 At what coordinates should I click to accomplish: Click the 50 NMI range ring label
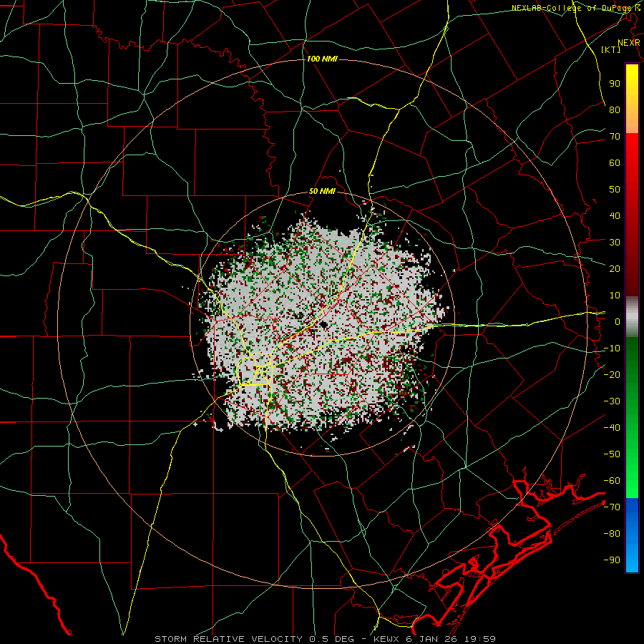[322, 191]
